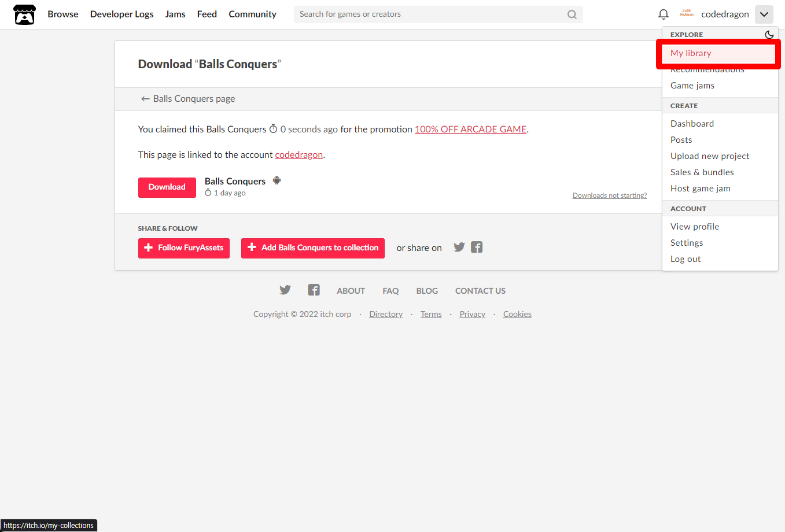Image resolution: width=785 pixels, height=532 pixels.
Task: Open the footer Twitter icon
Action: point(285,290)
